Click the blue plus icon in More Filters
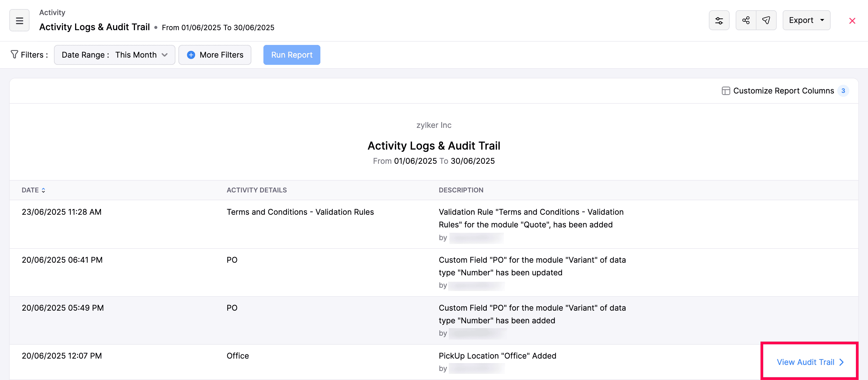868x380 pixels. click(x=191, y=55)
